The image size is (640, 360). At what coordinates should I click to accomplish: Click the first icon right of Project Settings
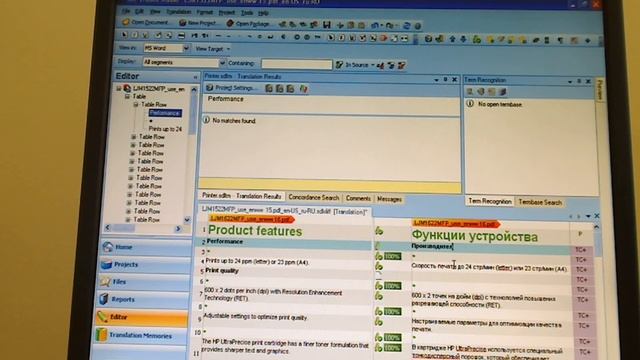coord(269,88)
